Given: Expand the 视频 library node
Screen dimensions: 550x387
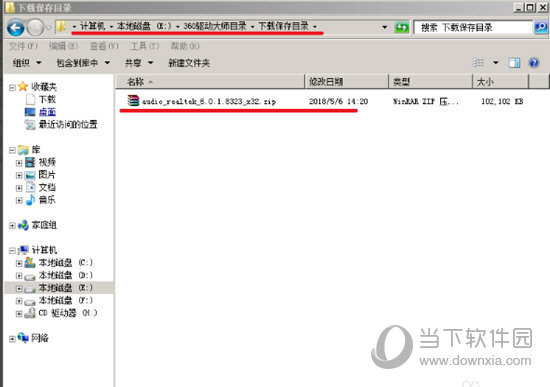Looking at the screenshot, I should [x=19, y=163].
